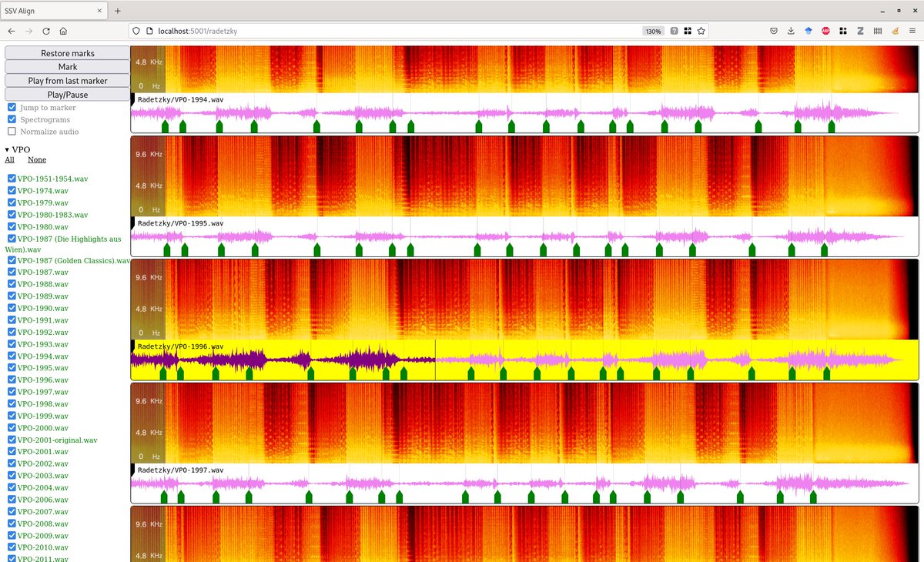Click the vertical-bars extension icon

(x=878, y=31)
